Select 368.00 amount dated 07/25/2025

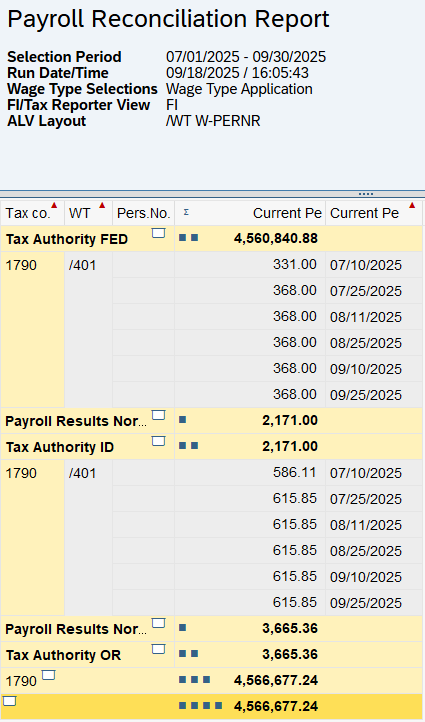[x=250, y=291]
